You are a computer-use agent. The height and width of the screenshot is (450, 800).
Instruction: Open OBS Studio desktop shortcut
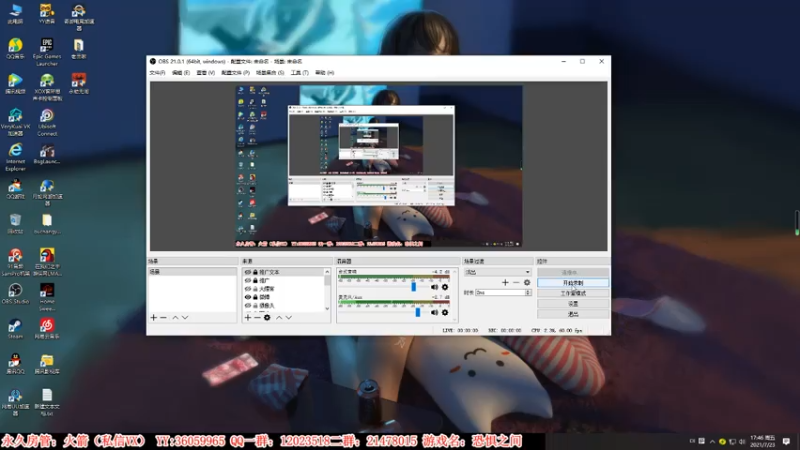tap(15, 293)
